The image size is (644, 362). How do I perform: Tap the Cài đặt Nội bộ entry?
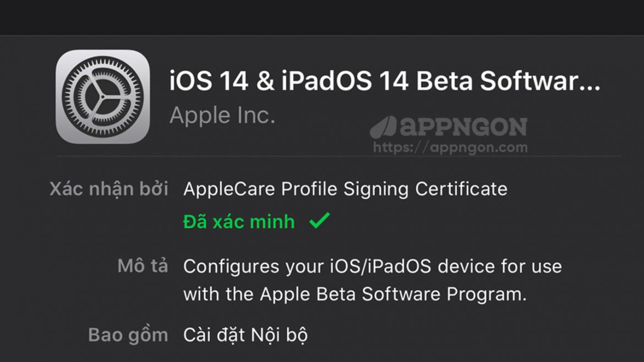pos(245,334)
